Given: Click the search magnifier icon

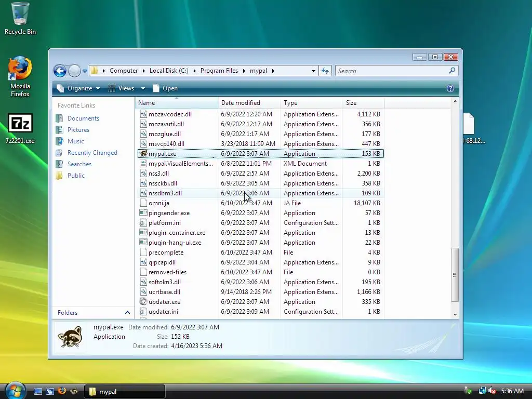Looking at the screenshot, I should [x=452, y=71].
